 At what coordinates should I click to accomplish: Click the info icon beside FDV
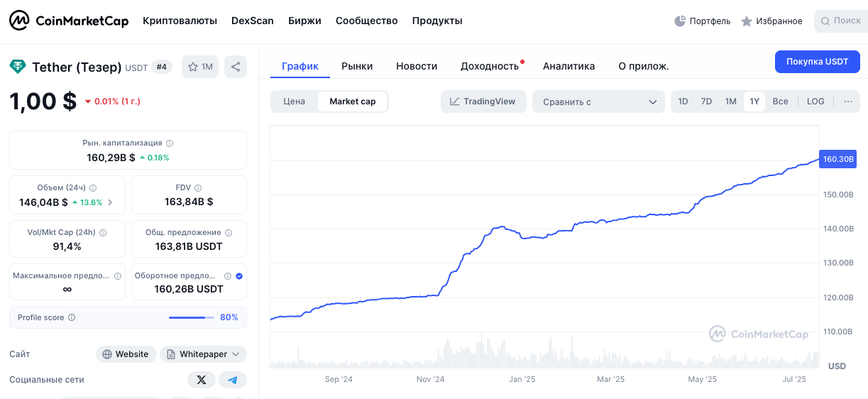click(x=198, y=188)
